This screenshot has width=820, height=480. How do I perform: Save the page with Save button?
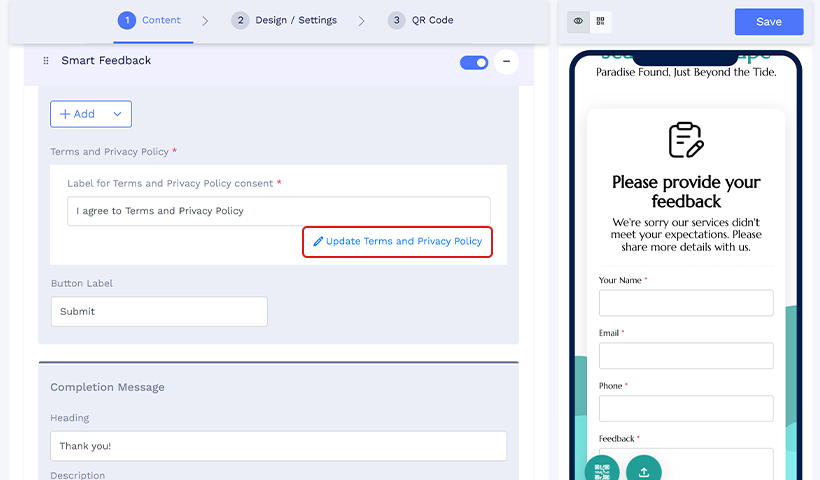click(769, 22)
